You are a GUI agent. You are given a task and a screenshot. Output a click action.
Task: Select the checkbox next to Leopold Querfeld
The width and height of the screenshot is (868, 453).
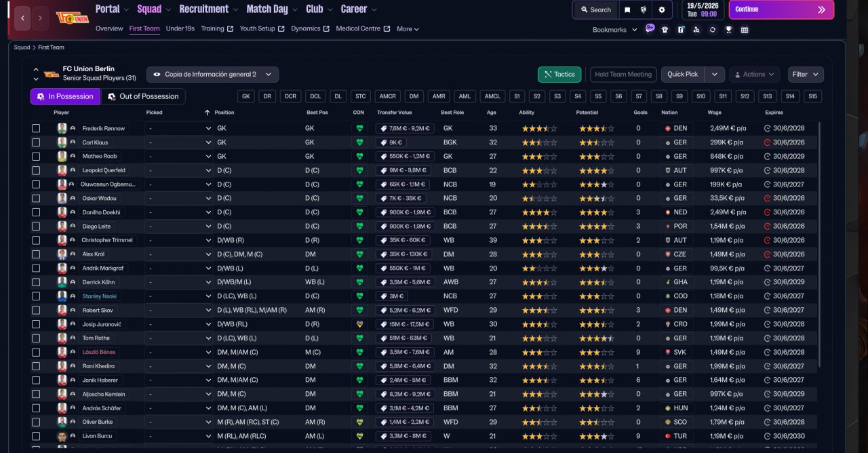coord(36,170)
